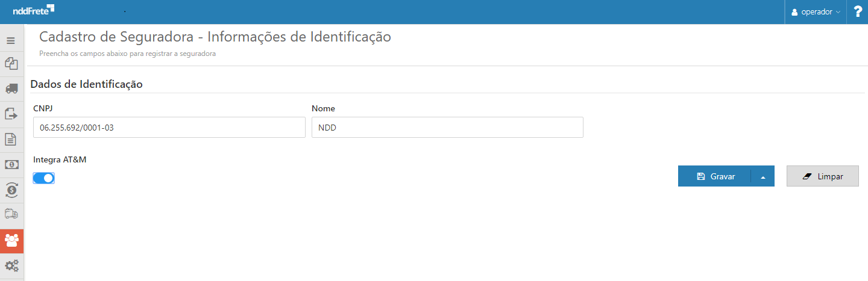Image resolution: width=868 pixels, height=281 pixels.
Task: Select the highlighted people sidebar icon
Action: pos(11,241)
